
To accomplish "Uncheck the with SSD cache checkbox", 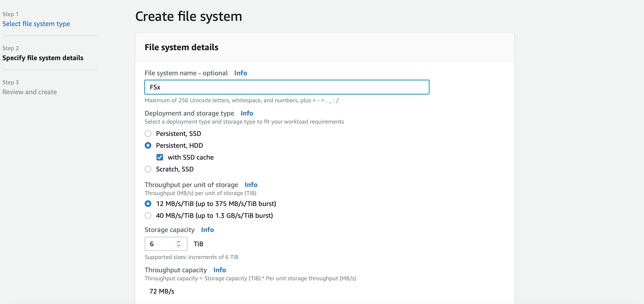I will tap(160, 157).
